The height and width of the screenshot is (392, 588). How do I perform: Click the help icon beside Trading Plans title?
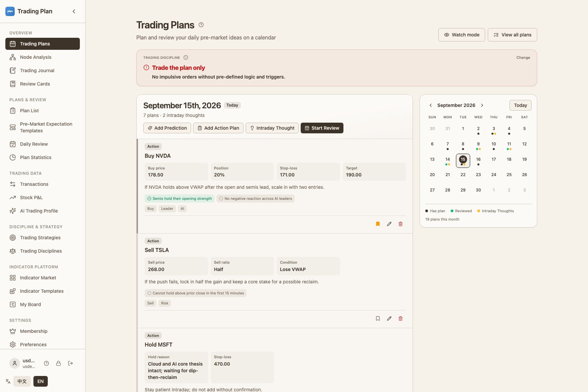(x=201, y=25)
